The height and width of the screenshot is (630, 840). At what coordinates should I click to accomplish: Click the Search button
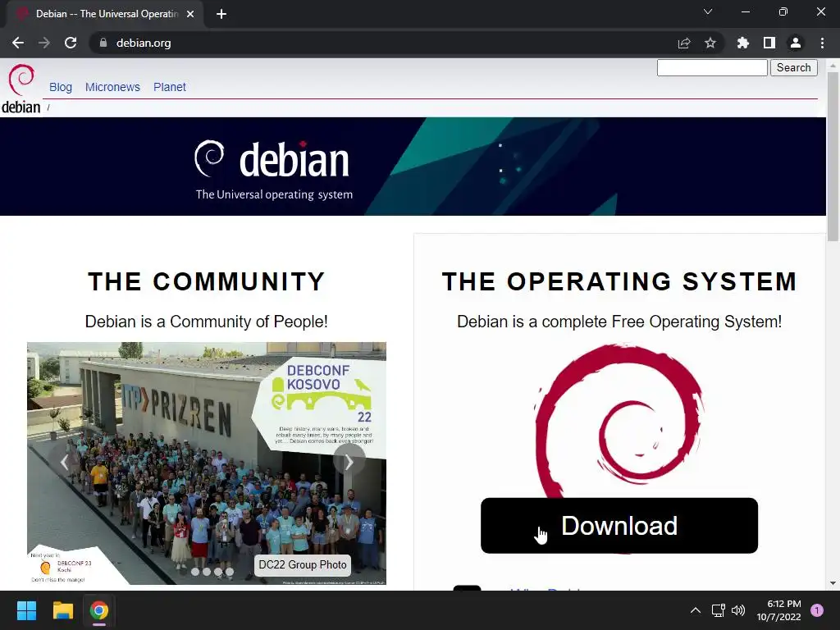tap(793, 67)
